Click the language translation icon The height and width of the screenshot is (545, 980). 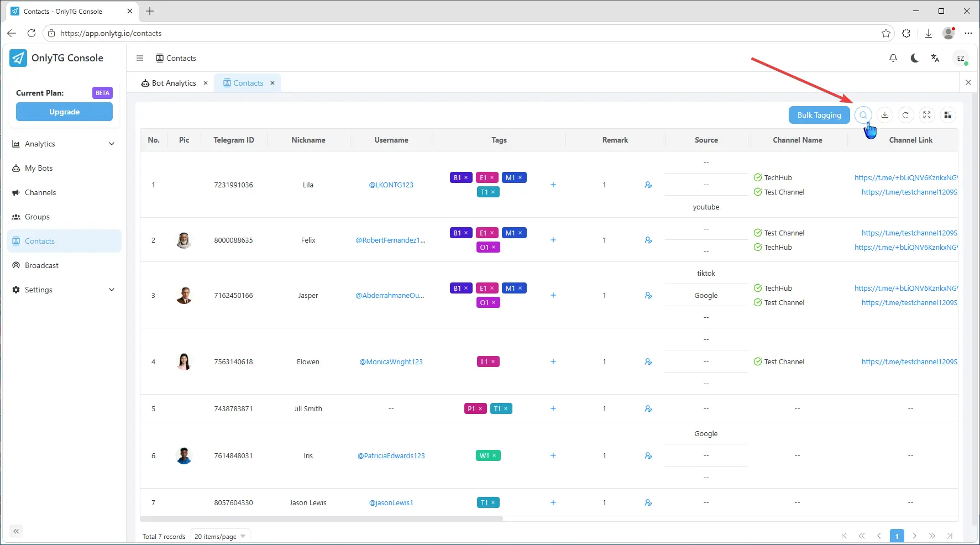pos(935,58)
